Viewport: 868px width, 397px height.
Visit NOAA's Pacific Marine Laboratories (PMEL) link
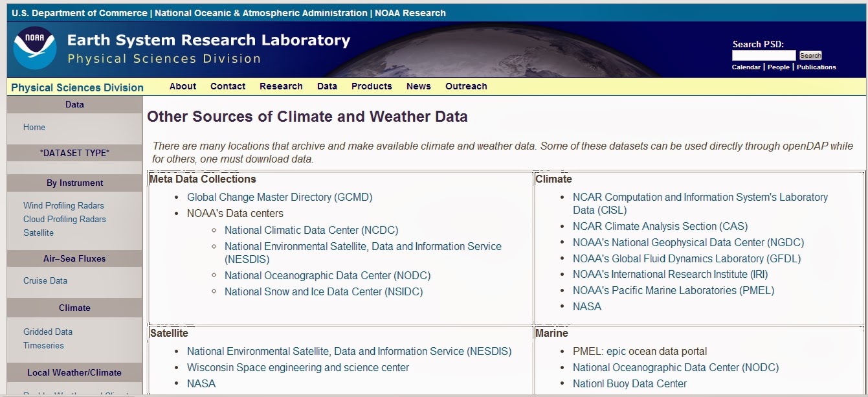pyautogui.click(x=673, y=291)
